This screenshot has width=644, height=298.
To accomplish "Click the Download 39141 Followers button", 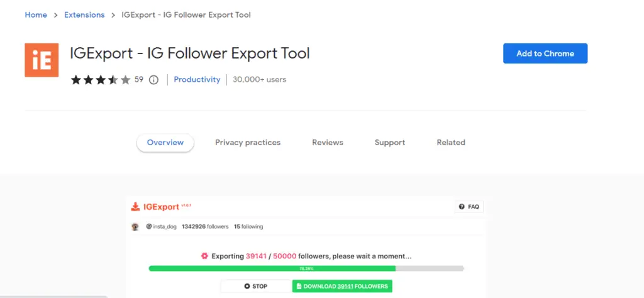I will pyautogui.click(x=342, y=286).
